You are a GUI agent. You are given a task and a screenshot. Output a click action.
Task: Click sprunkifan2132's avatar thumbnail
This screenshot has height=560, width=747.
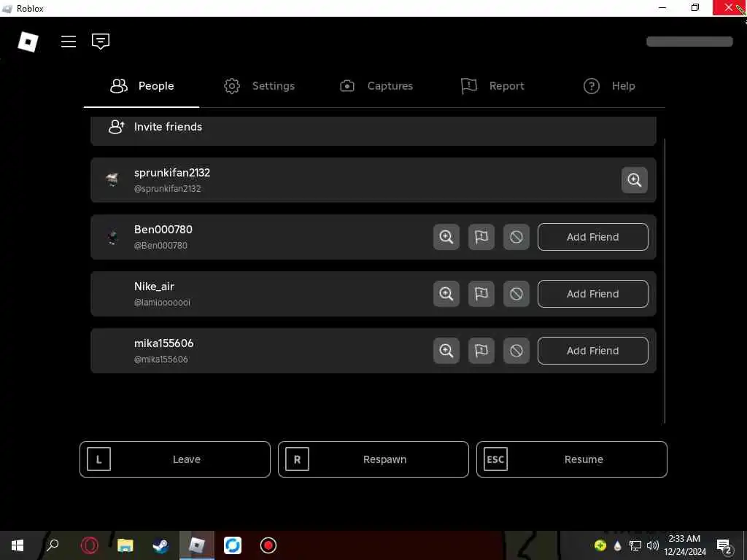coord(112,179)
